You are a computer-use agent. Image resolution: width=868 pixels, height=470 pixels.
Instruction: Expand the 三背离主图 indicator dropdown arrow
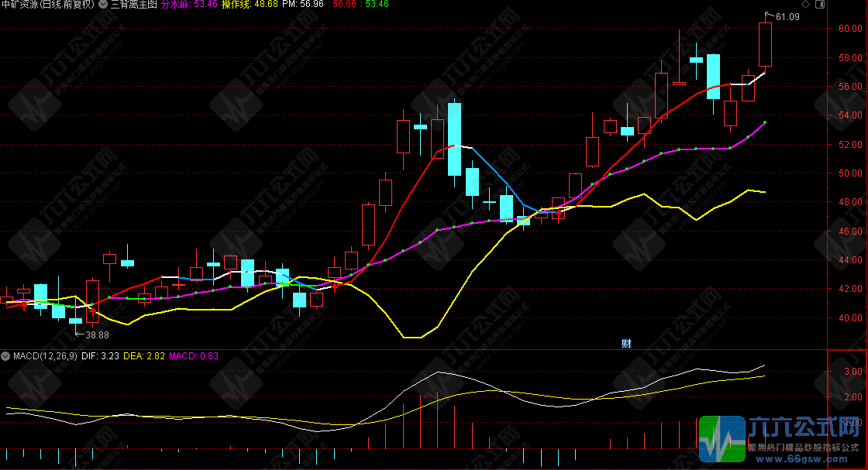103,5
